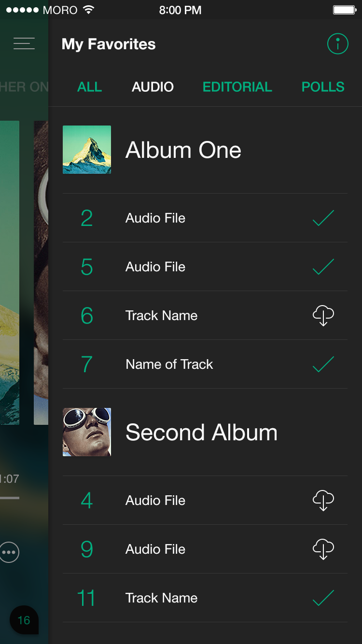The width and height of the screenshot is (362, 644).
Task: Open the Album One heading
Action: pos(183,150)
